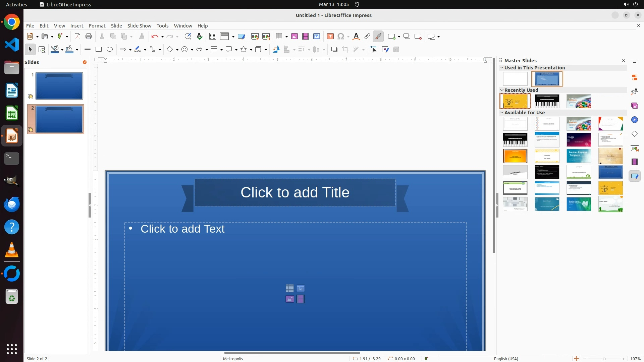Screen dimensions: 644x362
Task: Click the Insert Text Box icon
Action: click(x=330, y=37)
